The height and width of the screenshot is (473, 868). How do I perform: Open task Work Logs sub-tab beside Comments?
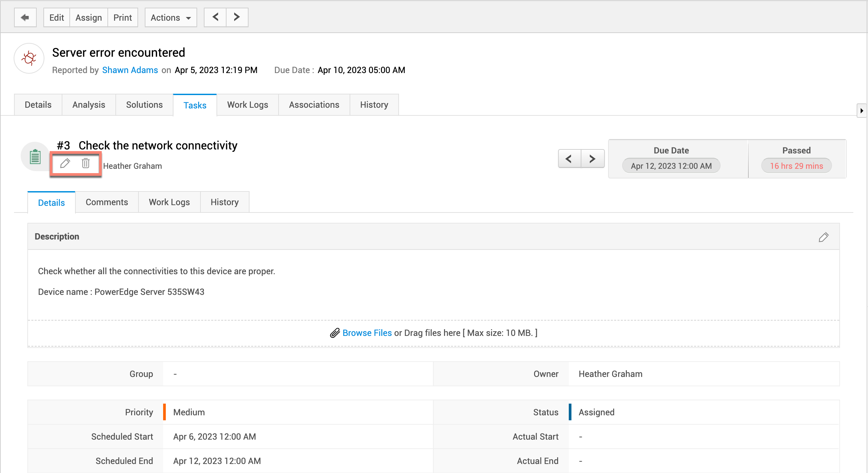coord(169,202)
